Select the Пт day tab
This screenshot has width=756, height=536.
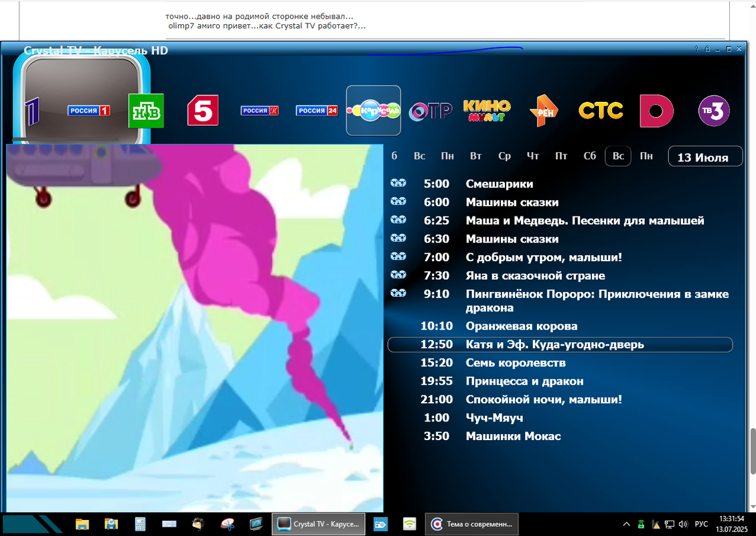coord(561,156)
